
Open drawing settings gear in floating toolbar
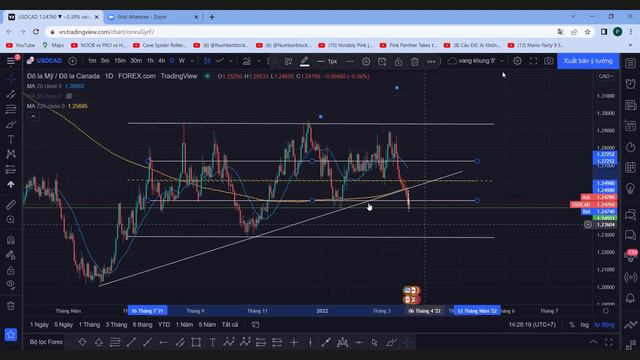(x=366, y=61)
